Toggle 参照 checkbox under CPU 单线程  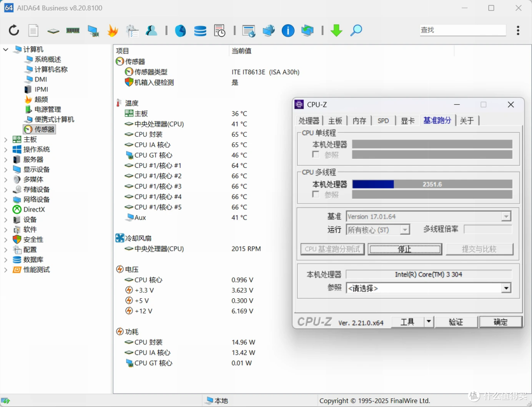click(x=316, y=155)
